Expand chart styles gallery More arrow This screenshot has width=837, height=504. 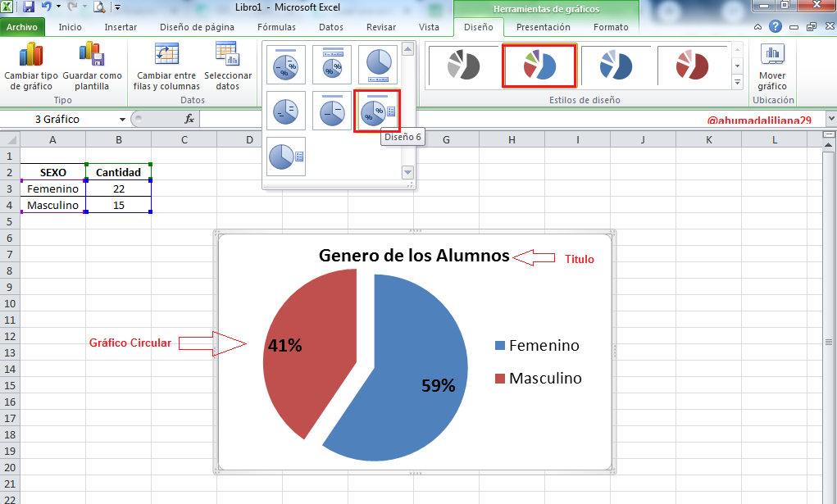click(x=737, y=82)
